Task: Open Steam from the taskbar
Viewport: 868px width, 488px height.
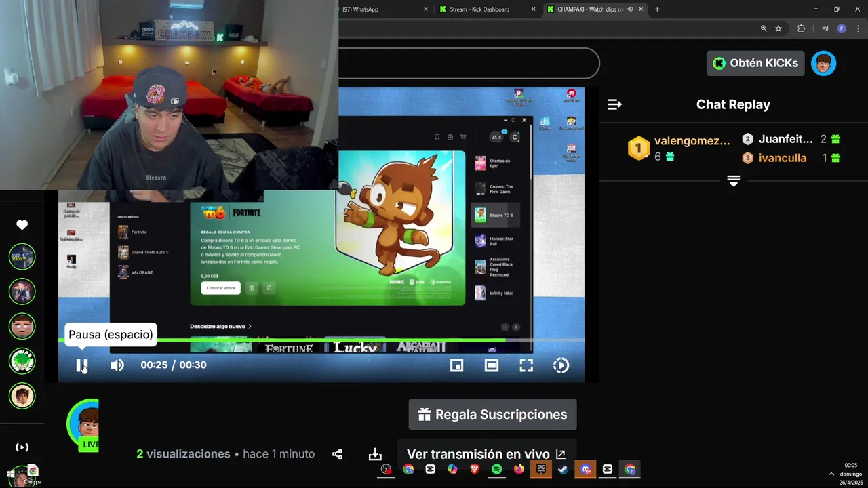Action: 563,469
